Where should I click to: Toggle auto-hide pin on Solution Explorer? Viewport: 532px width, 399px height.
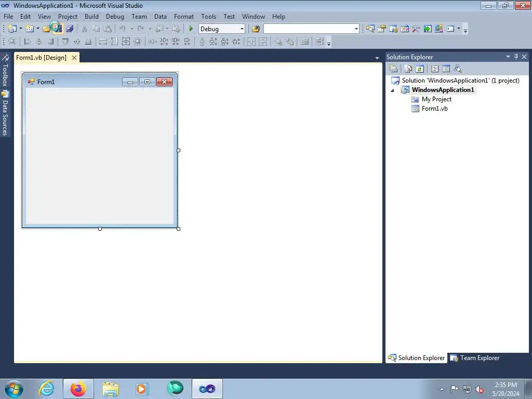pos(516,57)
